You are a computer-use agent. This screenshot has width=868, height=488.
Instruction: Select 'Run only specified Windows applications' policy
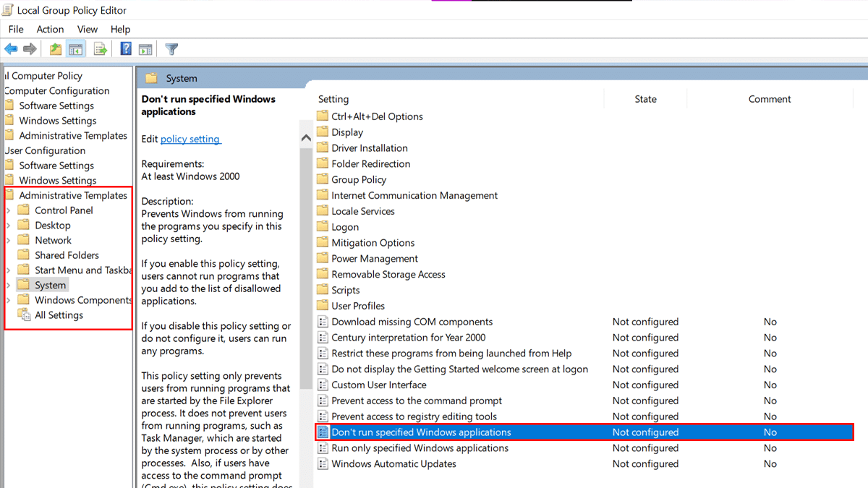click(x=420, y=448)
